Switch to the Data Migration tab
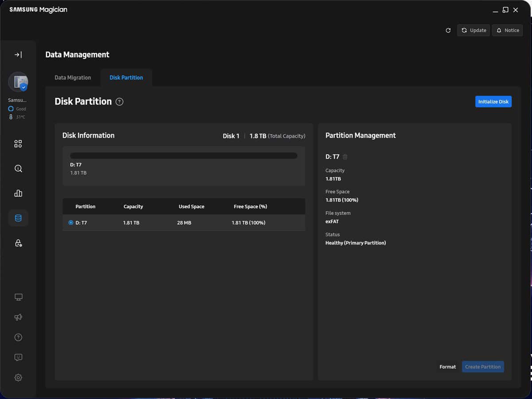The height and width of the screenshot is (399, 532). click(73, 78)
